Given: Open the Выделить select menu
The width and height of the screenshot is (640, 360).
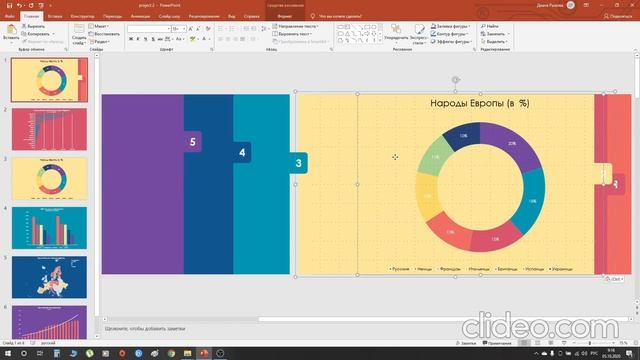Looking at the screenshot, I should (494, 42).
